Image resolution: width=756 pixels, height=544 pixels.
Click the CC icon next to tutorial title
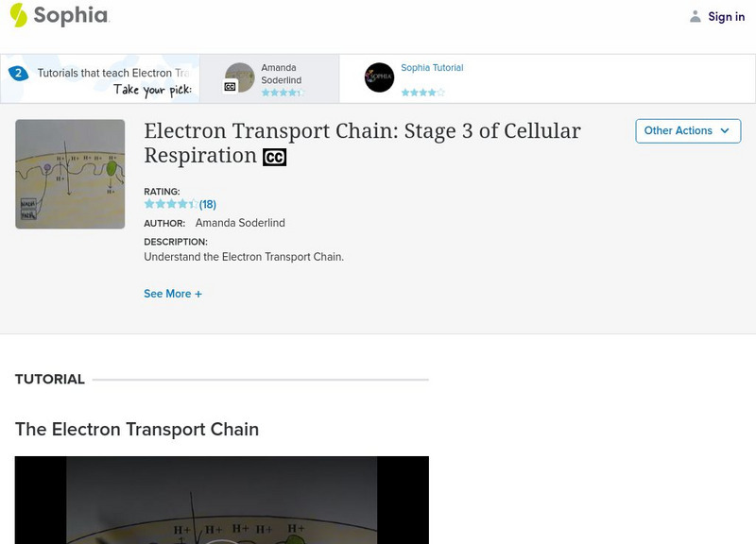pos(274,158)
